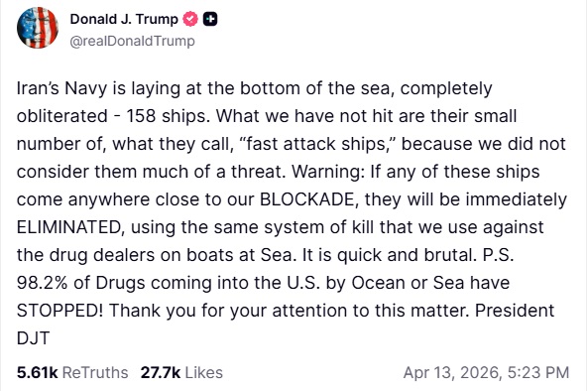Visit the @realDonaldTrump handle link
Image resolution: width=588 pixels, height=391 pixels.
pyautogui.click(x=133, y=41)
